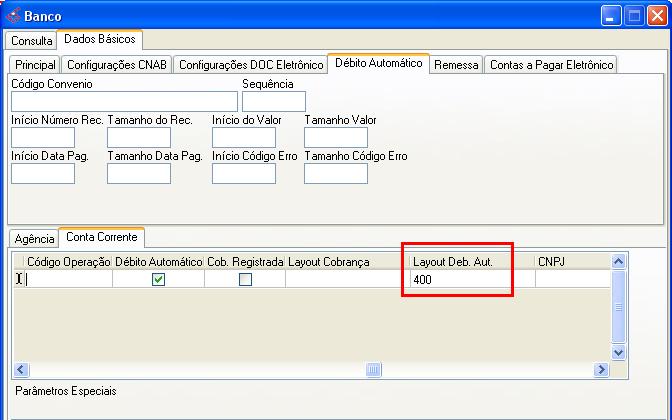Toggle the Débito Automático checkbox
This screenshot has height=420, width=672.
[x=158, y=280]
